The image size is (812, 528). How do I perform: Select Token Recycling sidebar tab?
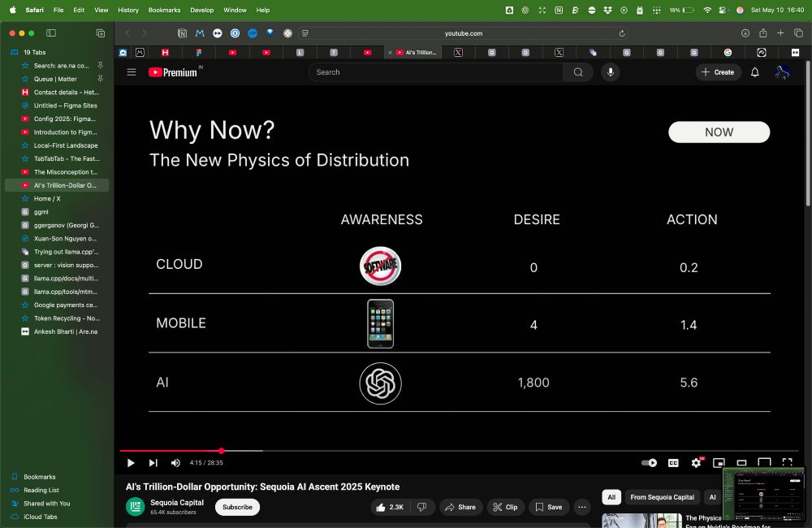pos(57,318)
